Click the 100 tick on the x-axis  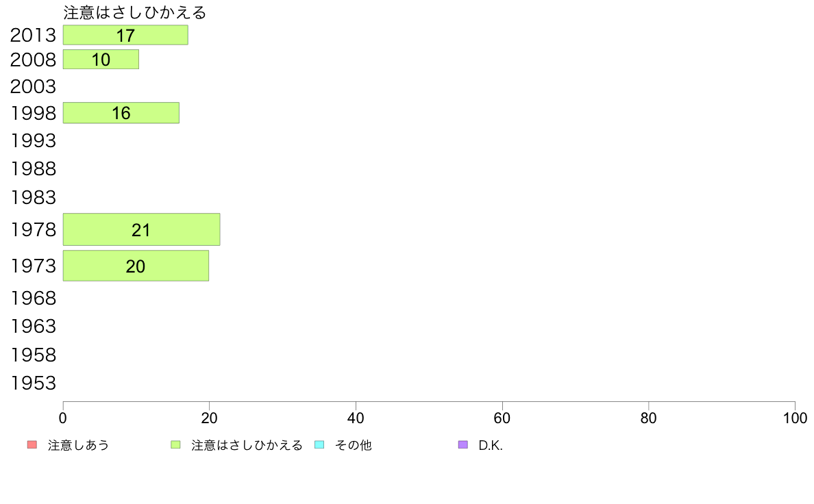pyautogui.click(x=795, y=418)
